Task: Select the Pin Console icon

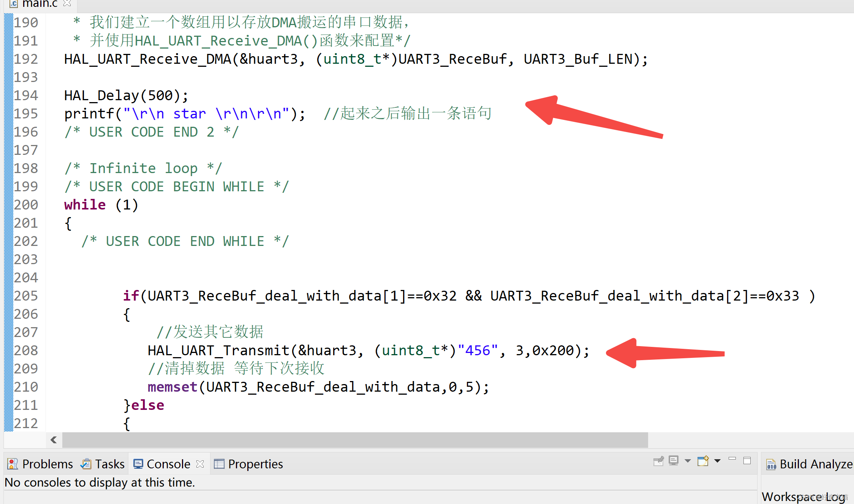Action: click(658, 461)
